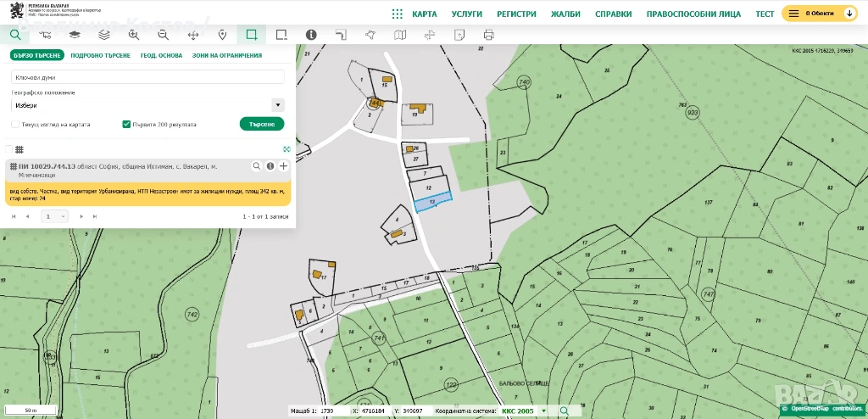Click the print map icon
Screen dimensions: 868x419
click(x=488, y=35)
